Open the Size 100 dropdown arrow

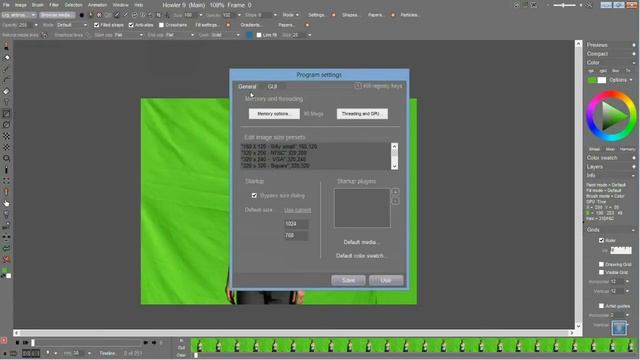click(x=200, y=15)
